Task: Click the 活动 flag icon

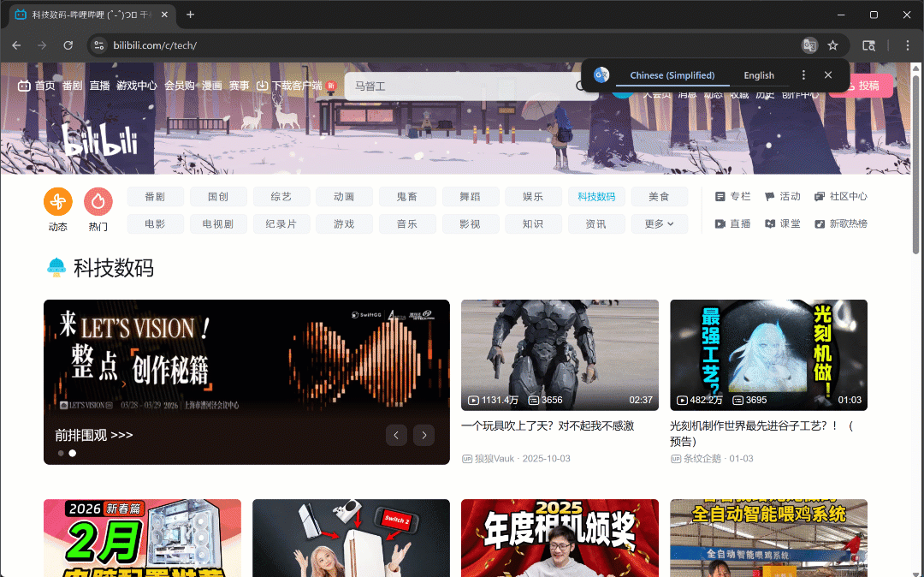Action: [771, 196]
